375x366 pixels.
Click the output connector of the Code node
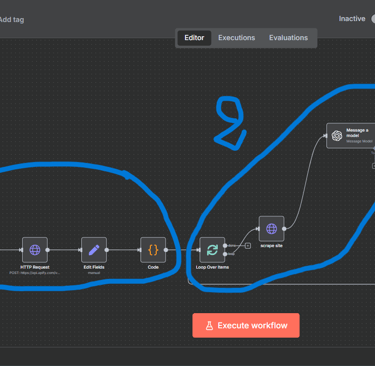(x=166, y=250)
